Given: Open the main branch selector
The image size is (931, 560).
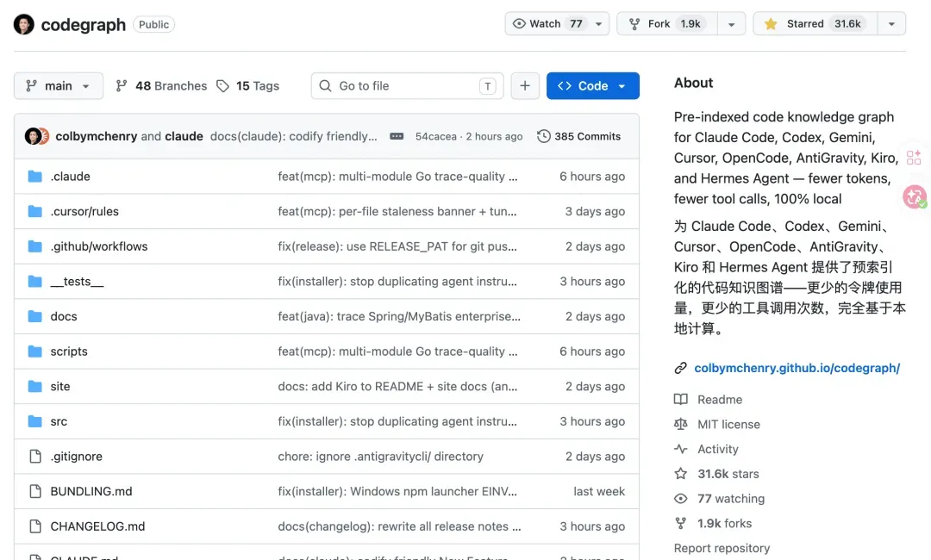Looking at the screenshot, I should (59, 86).
